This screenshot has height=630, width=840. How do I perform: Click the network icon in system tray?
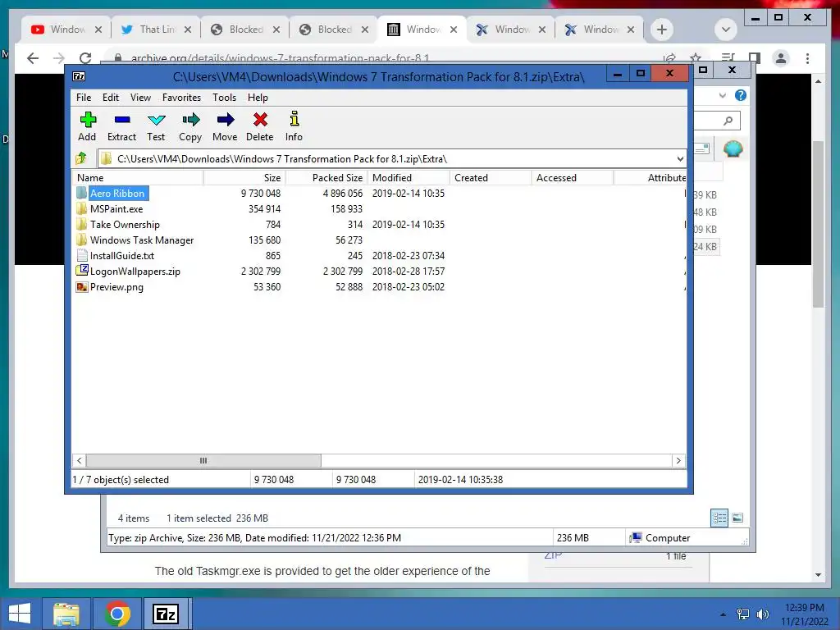pos(743,614)
